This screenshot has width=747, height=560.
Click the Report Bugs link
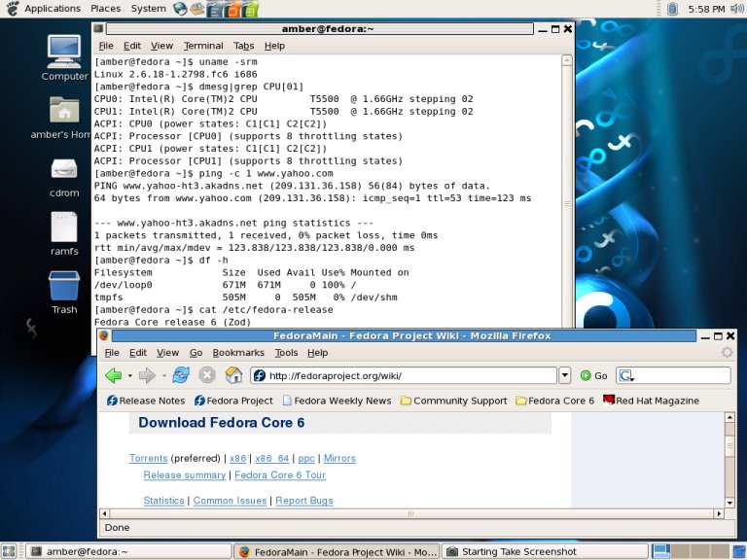click(303, 501)
